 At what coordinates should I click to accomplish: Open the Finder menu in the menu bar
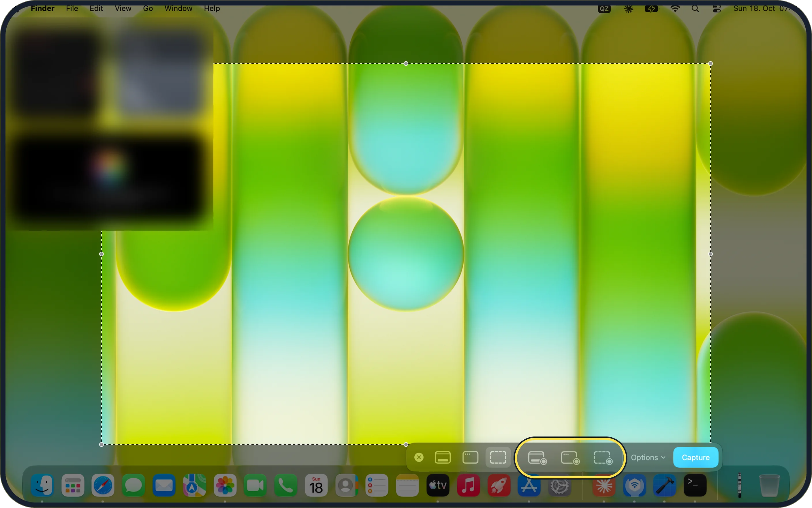pos(42,8)
